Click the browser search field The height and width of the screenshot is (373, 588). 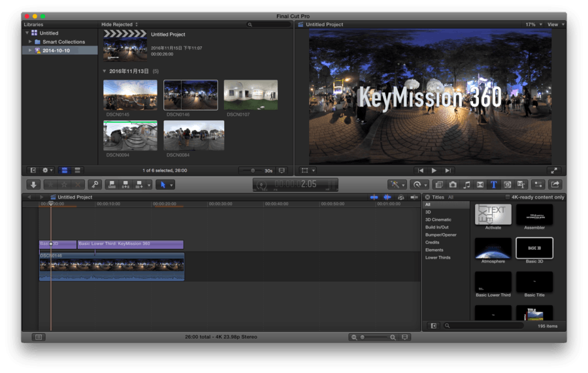coord(269,24)
